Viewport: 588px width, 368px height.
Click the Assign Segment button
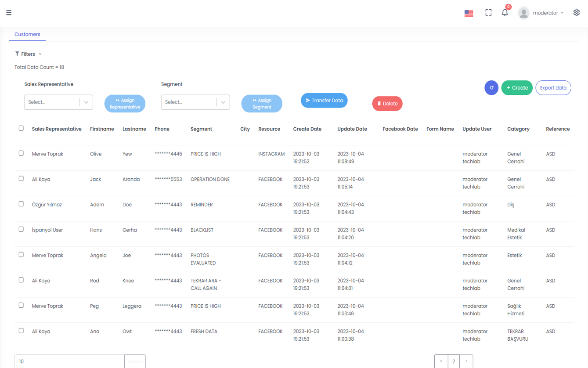pyautogui.click(x=262, y=104)
